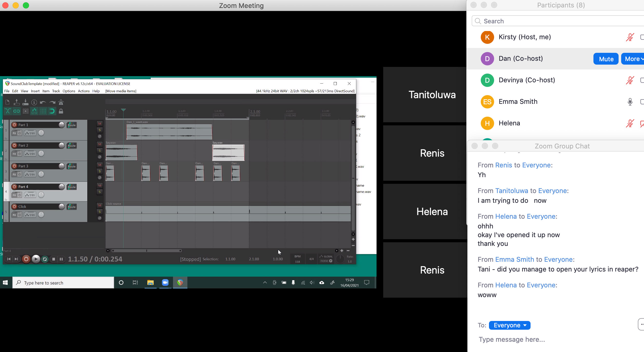Open project settings info icon
644x352 pixels.
point(34,102)
